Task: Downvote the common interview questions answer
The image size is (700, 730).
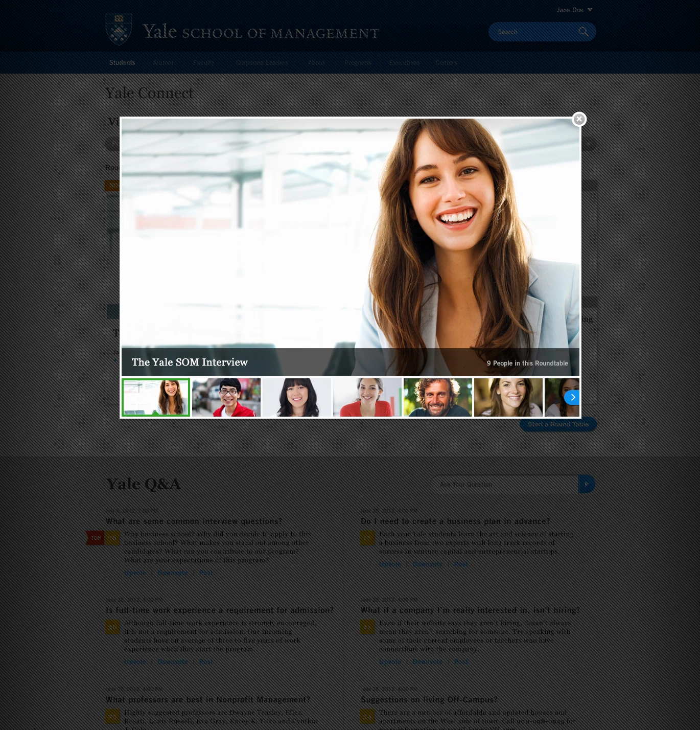Action: (172, 573)
